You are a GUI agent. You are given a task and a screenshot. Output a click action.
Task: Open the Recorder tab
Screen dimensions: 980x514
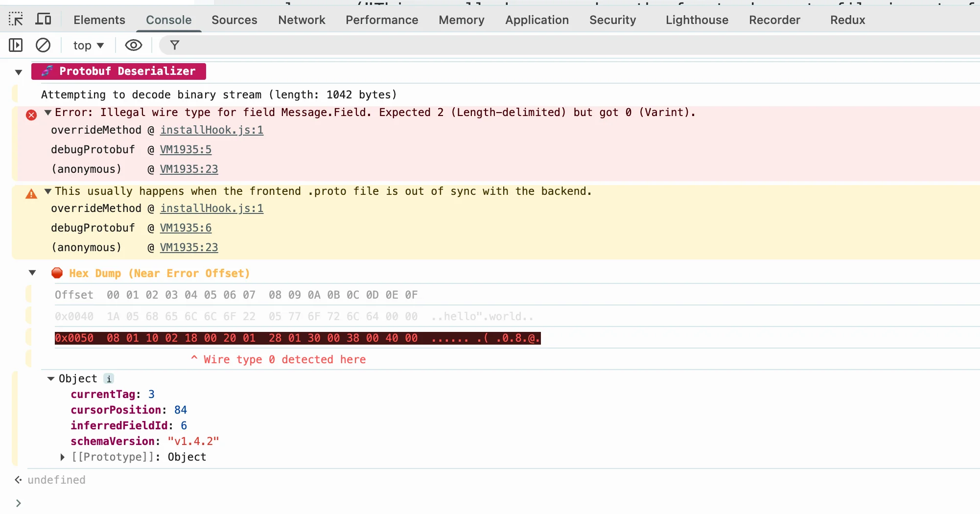[x=774, y=20]
